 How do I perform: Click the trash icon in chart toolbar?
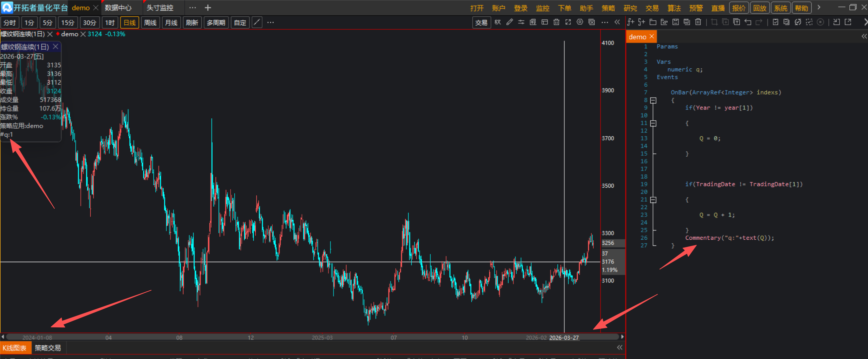coord(556,22)
